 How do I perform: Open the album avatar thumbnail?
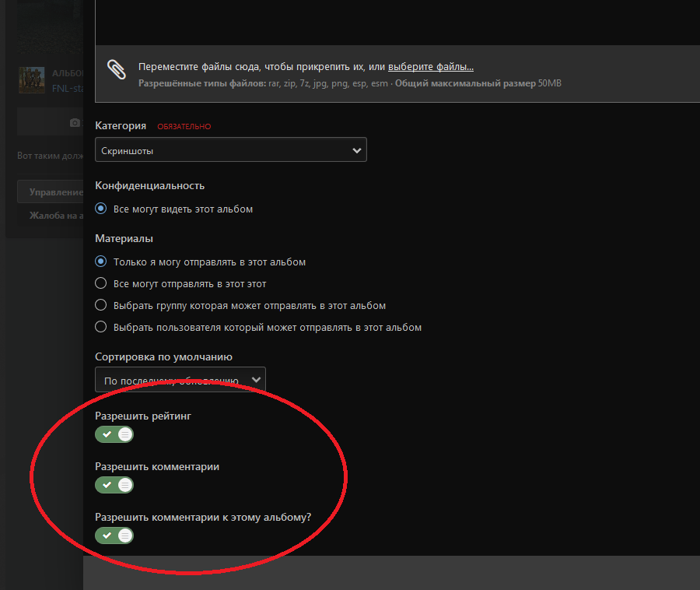click(32, 79)
